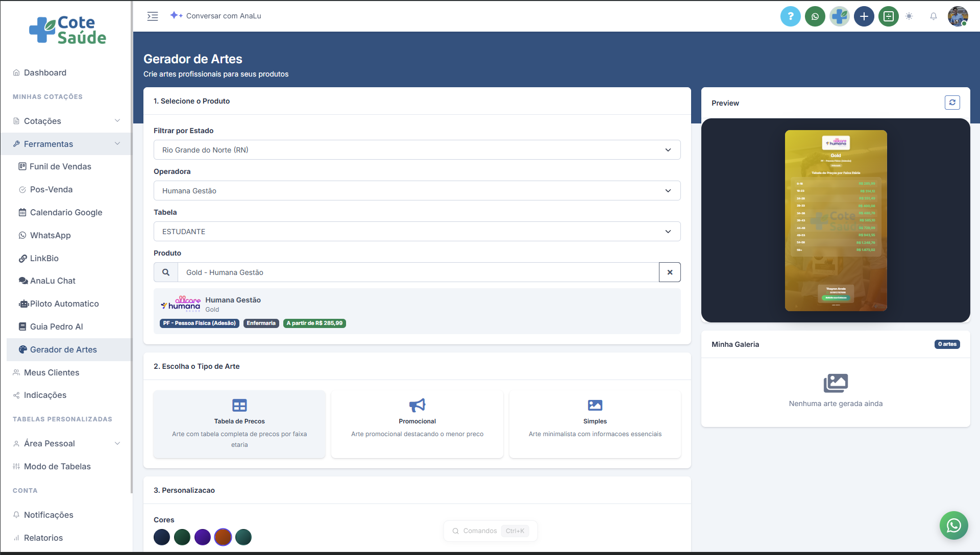This screenshot has width=980, height=555.
Task: Click the help question mark icon
Action: (x=790, y=16)
